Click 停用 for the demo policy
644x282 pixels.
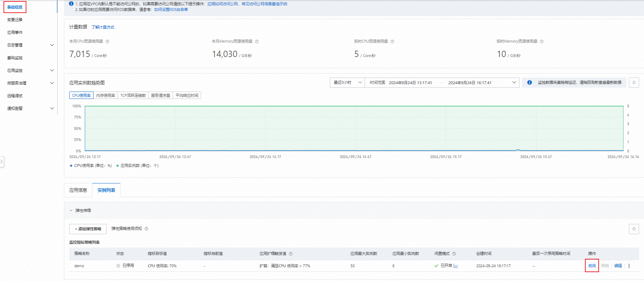605,266
